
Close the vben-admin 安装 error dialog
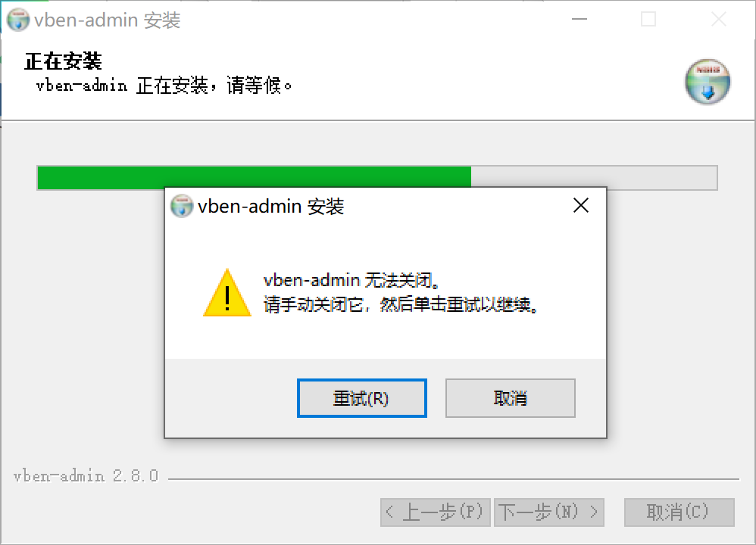click(580, 206)
